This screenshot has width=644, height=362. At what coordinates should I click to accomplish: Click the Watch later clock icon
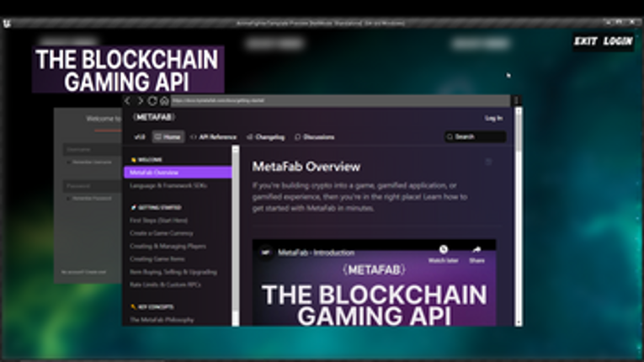coord(443,249)
